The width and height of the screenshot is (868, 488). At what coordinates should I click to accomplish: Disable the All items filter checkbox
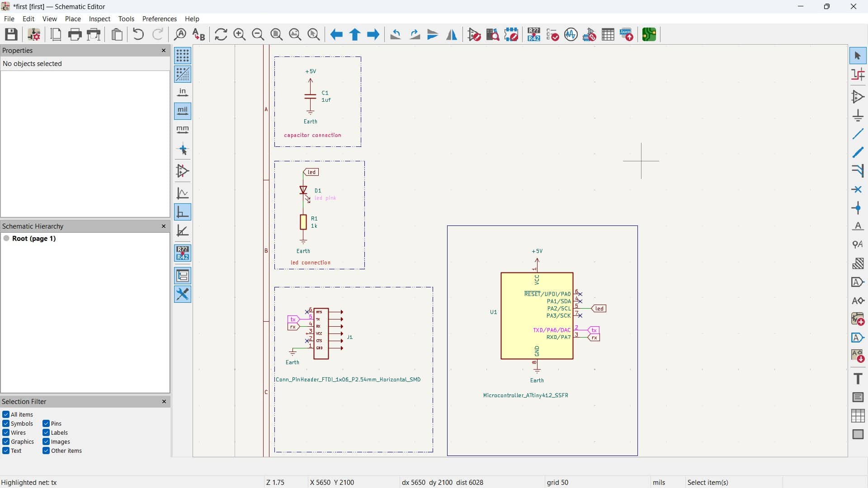click(x=6, y=414)
